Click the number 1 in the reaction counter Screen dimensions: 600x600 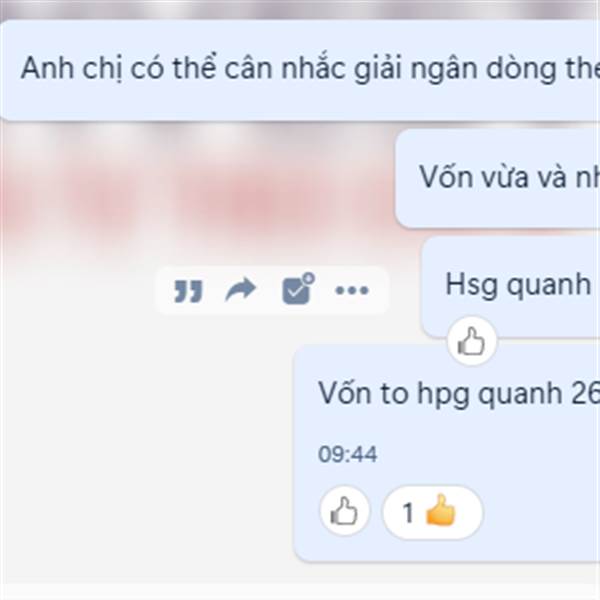(x=408, y=513)
